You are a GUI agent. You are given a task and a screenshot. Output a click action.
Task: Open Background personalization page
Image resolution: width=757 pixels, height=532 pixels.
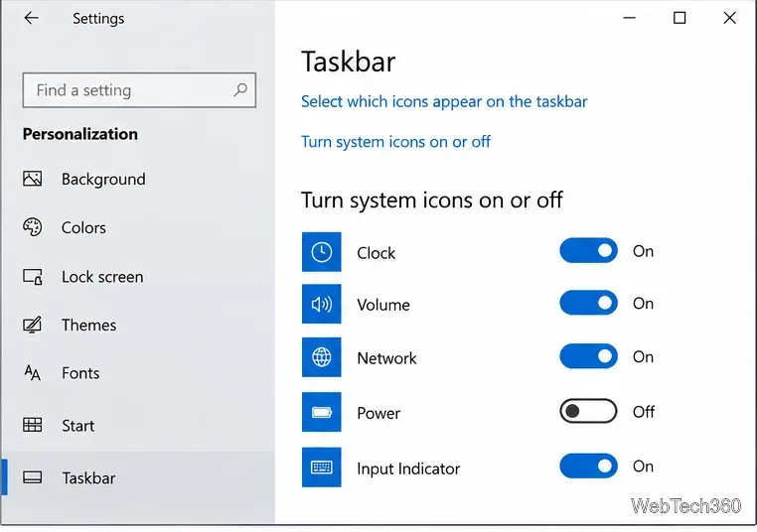138,179
